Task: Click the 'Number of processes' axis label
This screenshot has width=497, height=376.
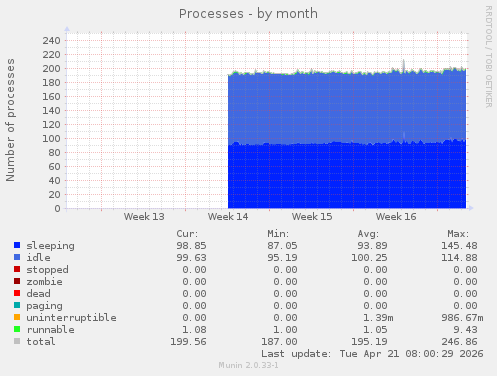Action: (10, 120)
